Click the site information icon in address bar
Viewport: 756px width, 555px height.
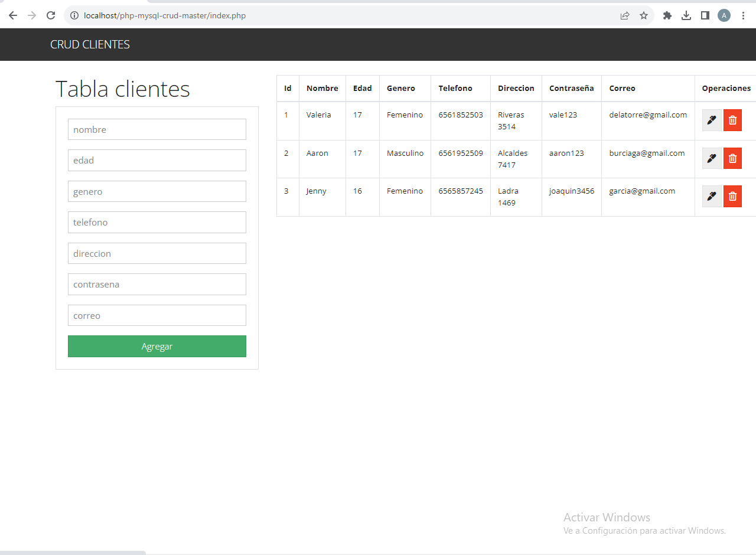pos(74,15)
